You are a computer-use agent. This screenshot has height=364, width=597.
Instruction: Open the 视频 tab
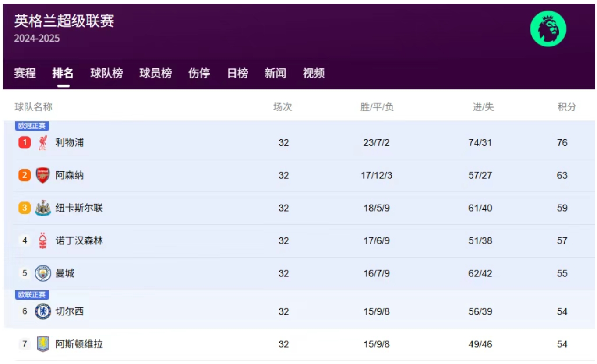[x=314, y=73]
